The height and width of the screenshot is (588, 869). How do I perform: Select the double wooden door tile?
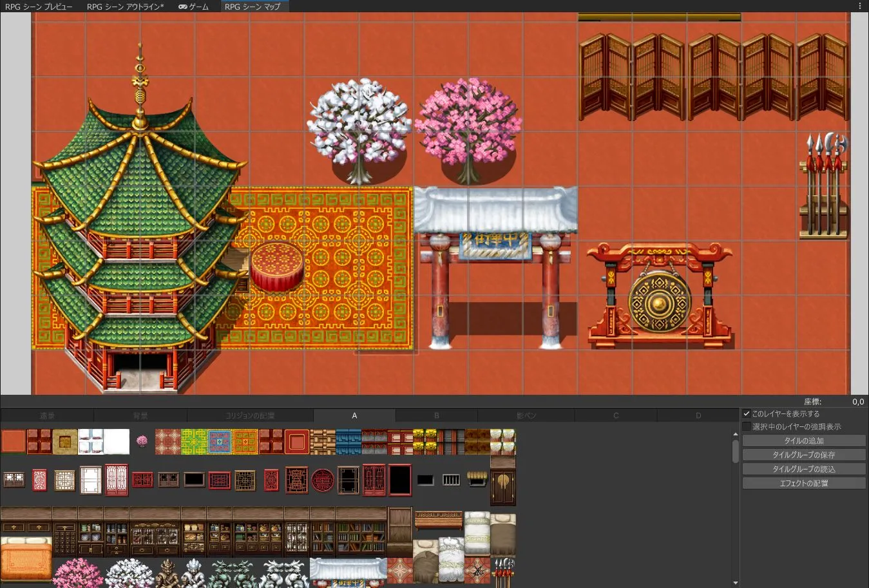(502, 487)
